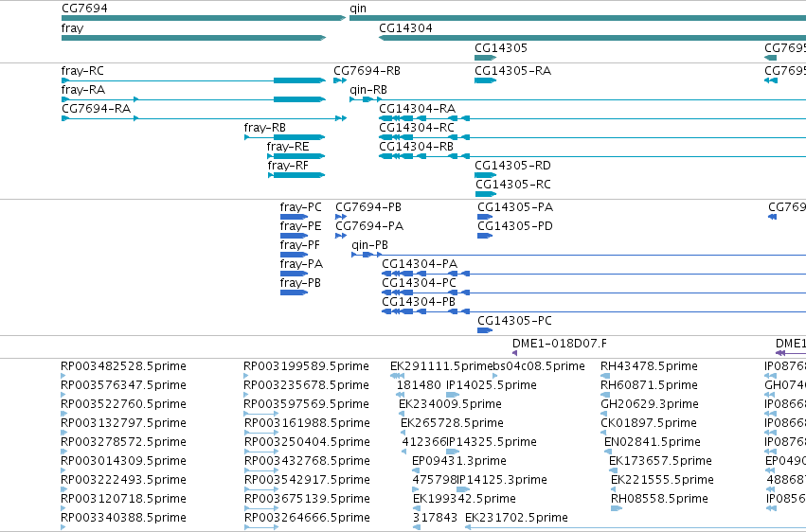The width and height of the screenshot is (806, 532).
Task: Click the CG7694-RB transcript label
Action: (x=367, y=71)
